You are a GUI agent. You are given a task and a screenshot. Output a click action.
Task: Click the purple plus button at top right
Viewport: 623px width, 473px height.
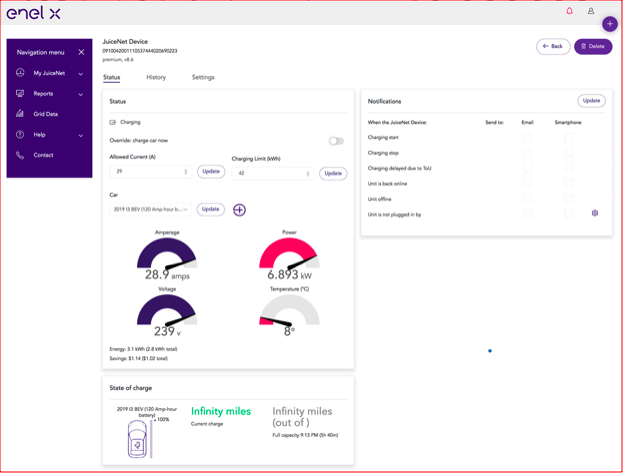coord(610,24)
